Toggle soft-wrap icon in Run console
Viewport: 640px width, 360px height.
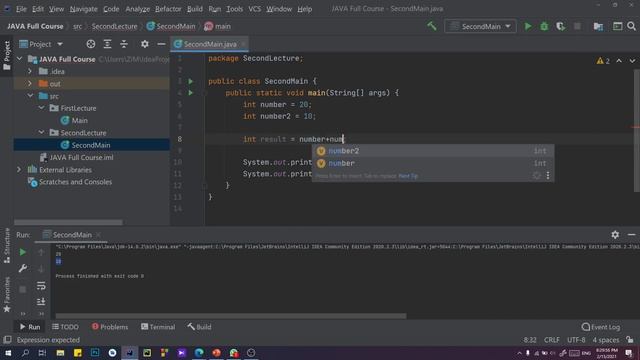(x=41, y=286)
